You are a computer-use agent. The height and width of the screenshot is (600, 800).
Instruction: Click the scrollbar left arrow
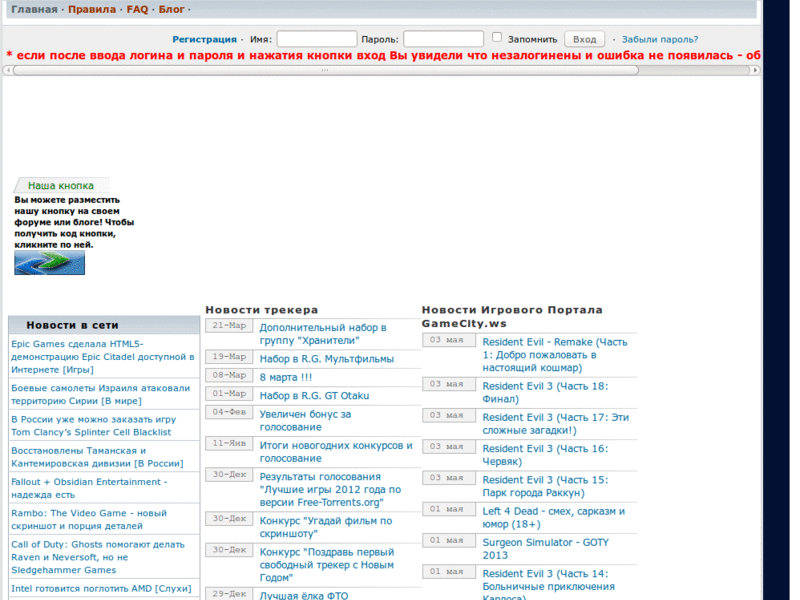tap(8, 70)
